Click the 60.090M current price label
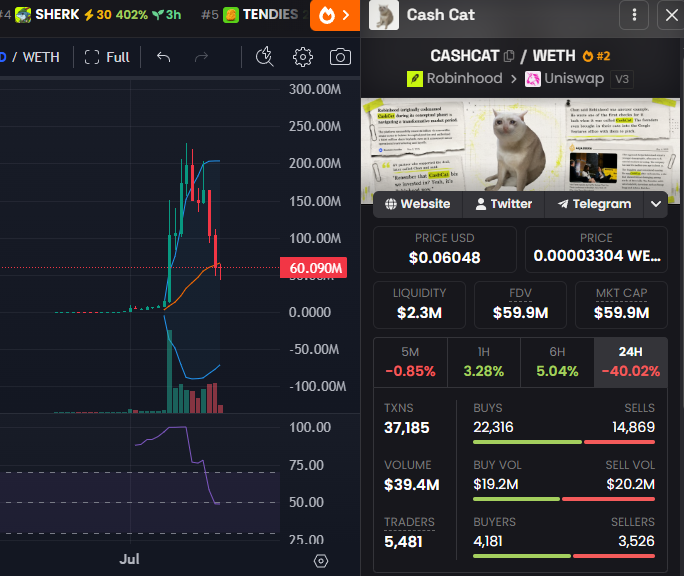The width and height of the screenshot is (684, 576). 314,268
